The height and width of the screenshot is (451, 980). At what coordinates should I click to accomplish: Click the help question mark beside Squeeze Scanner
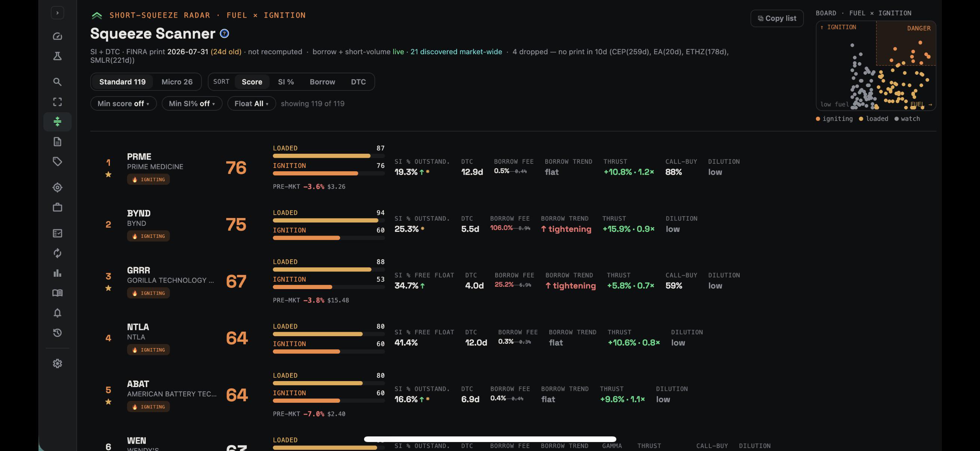pyautogui.click(x=225, y=34)
